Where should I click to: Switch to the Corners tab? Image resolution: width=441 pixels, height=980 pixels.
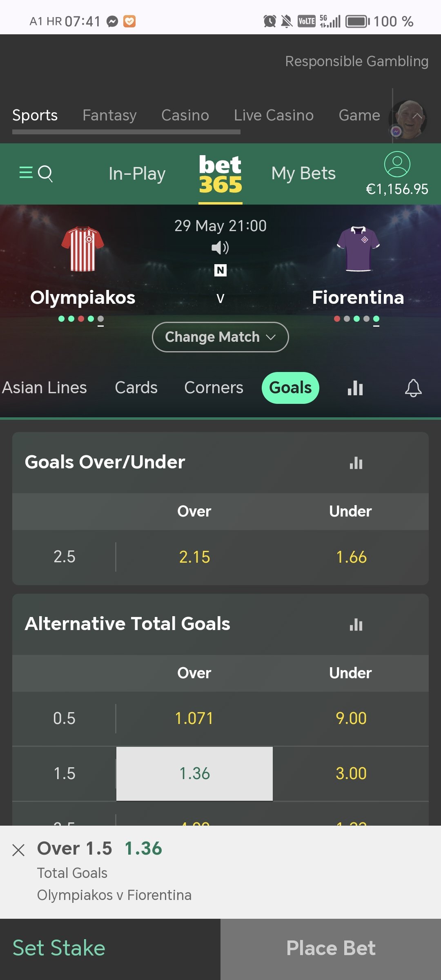pyautogui.click(x=214, y=388)
